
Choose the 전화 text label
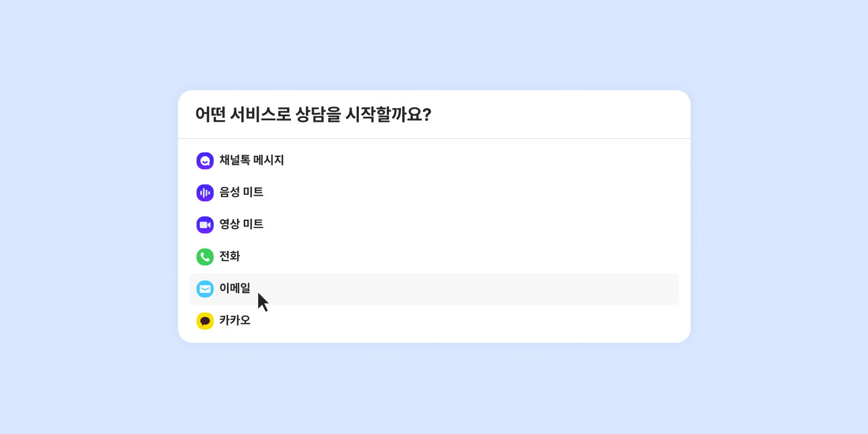229,257
